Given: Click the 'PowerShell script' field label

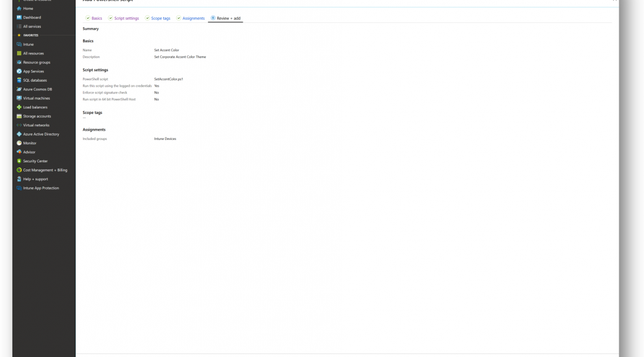Looking at the screenshot, I should 96,79.
